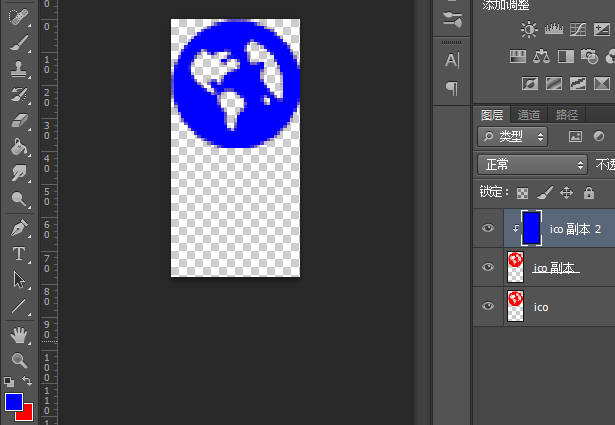
Task: Select the Spot Healing Brush tool
Action: point(18,17)
